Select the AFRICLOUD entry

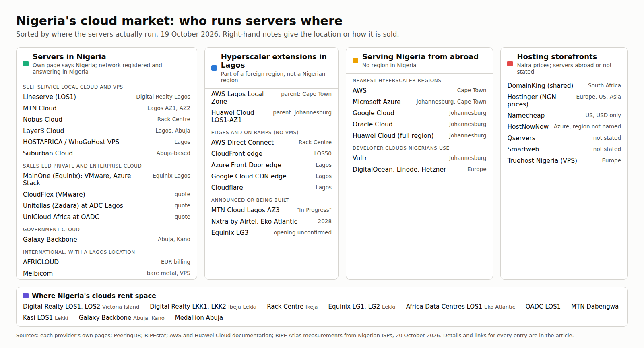pyautogui.click(x=107, y=262)
